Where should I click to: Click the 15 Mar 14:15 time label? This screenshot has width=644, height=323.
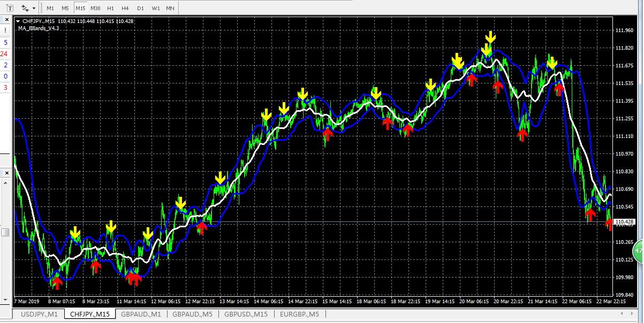[x=337, y=302]
